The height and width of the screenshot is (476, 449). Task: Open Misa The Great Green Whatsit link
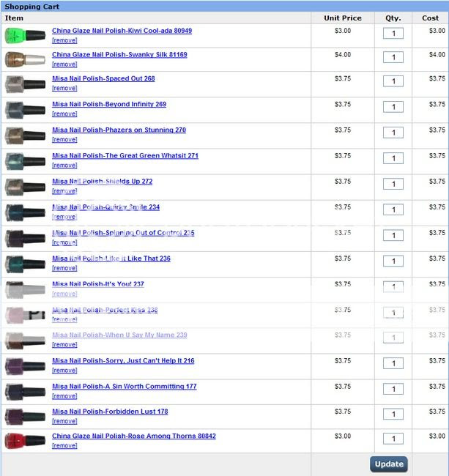(x=125, y=156)
